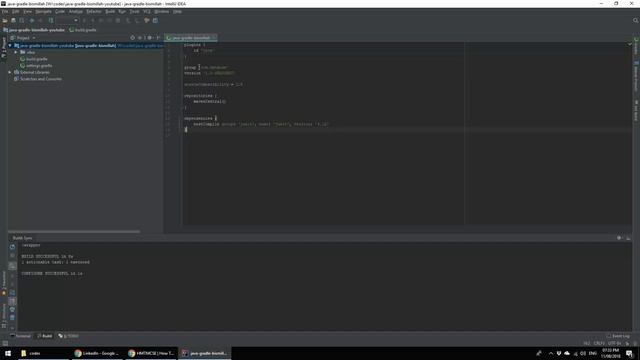Collapse the project root tree node
Viewport: 640px width, 360px height.
(x=10, y=46)
